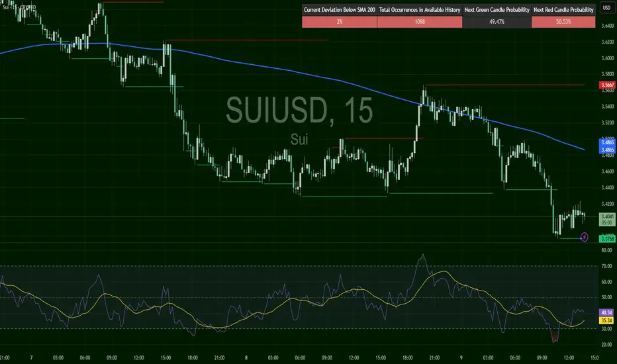The height and width of the screenshot is (364, 617).
Task: Click the green 3.3768 price label
Action: 607,238
